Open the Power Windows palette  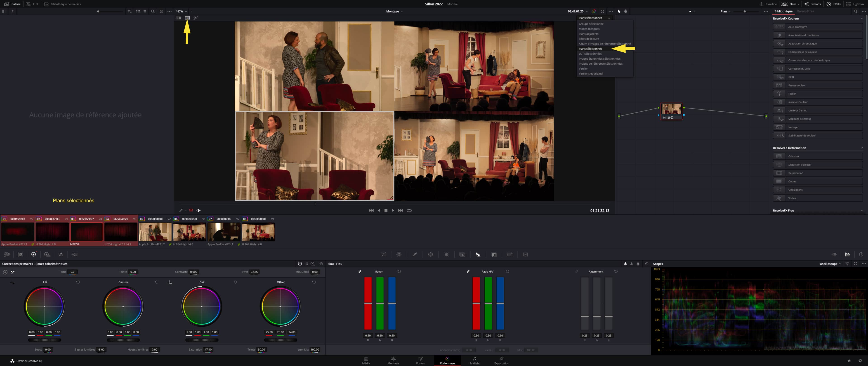click(x=431, y=255)
